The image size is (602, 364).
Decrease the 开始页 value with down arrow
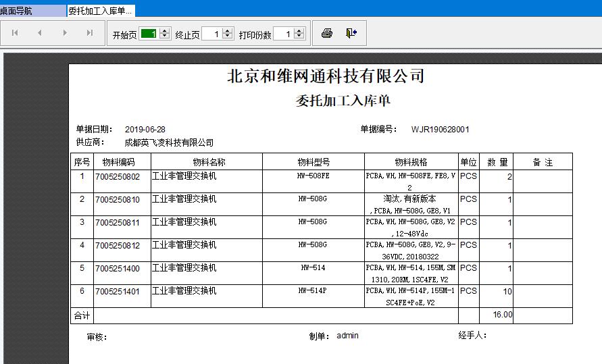(165, 36)
